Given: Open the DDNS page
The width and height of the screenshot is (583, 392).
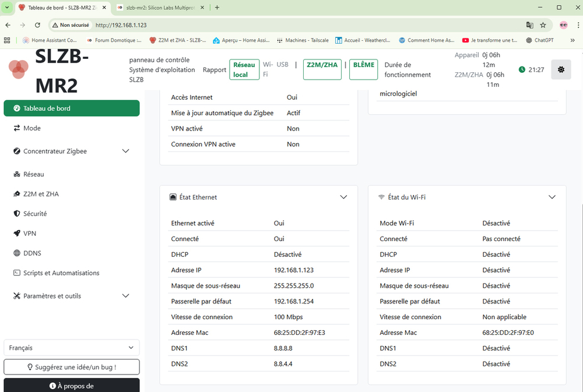Looking at the screenshot, I should tap(72, 253).
